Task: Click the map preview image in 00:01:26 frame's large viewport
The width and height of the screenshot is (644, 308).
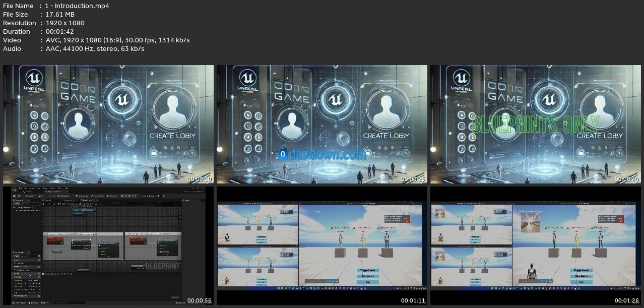Action: pyautogui.click(x=530, y=222)
